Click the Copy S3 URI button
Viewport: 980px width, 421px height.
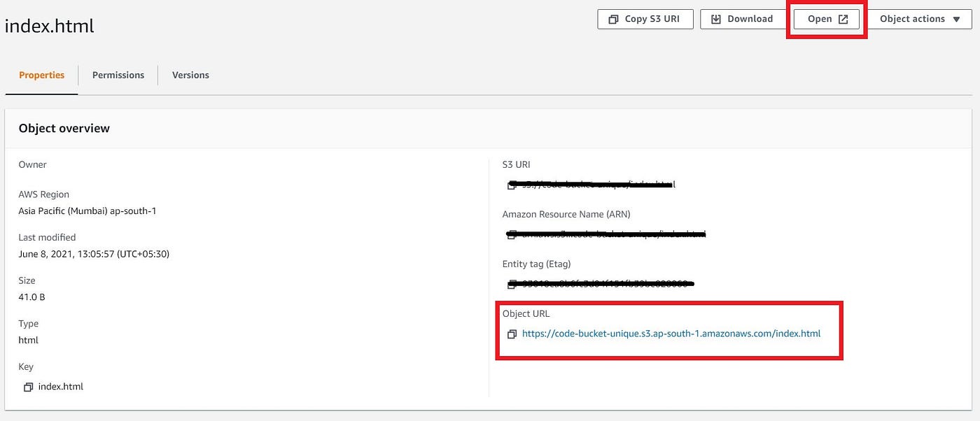(x=645, y=19)
